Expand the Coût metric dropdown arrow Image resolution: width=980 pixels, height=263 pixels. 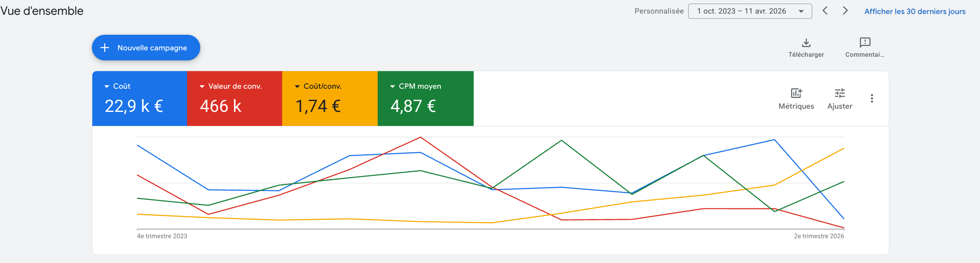tap(107, 86)
